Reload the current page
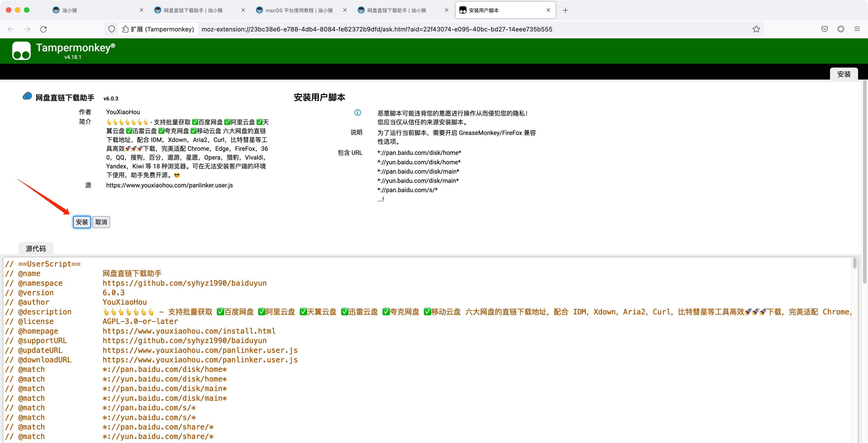Viewport: 868px width, 443px height. click(x=43, y=29)
